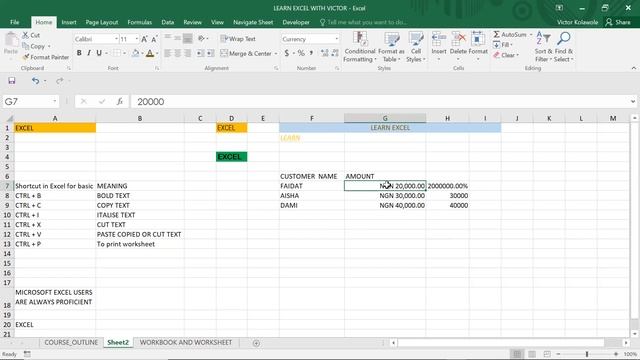Toggle Underline formatting
This screenshot has height=360, width=640.
tap(99, 53)
